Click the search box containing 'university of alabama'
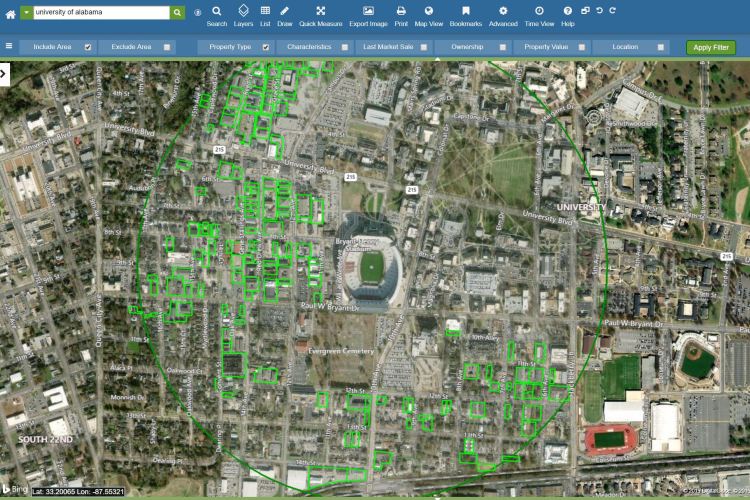750x500 pixels. 101,12
